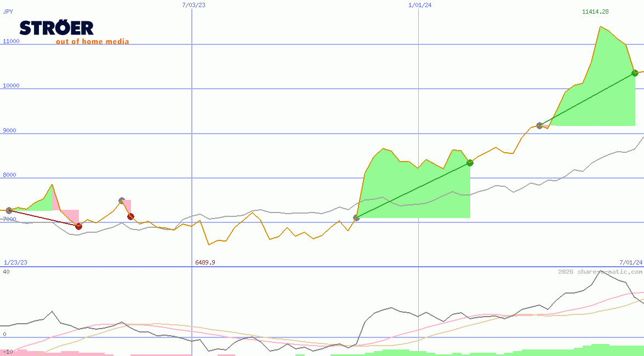Click the 11000 price axis label
The image size is (644, 356).
coord(11,41)
